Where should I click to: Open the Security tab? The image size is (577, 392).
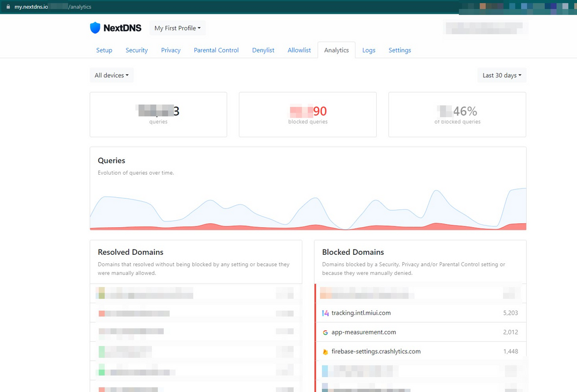(x=136, y=50)
